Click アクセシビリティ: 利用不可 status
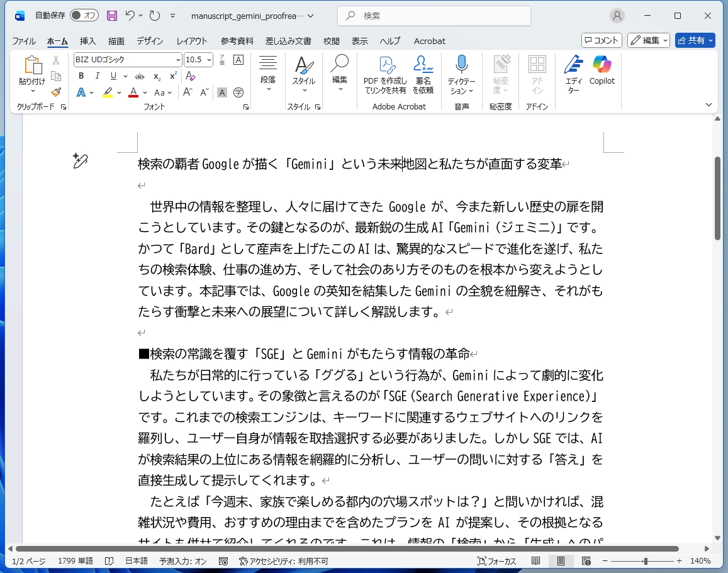This screenshot has height=573, width=728. [284, 561]
